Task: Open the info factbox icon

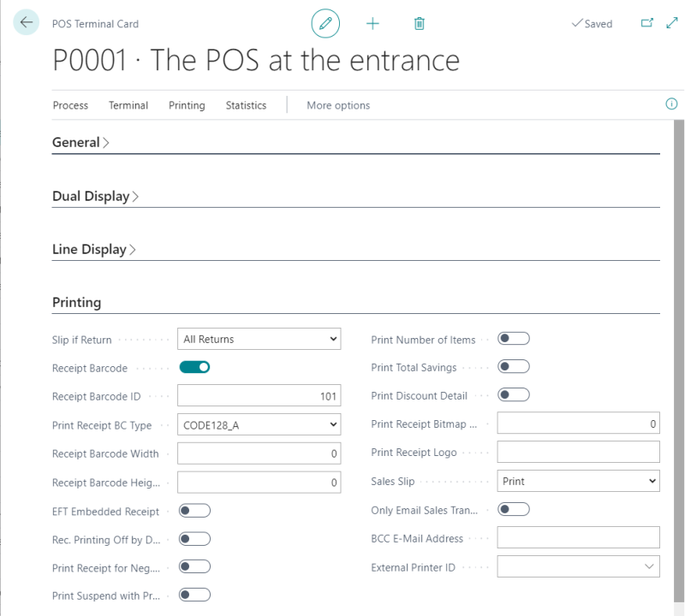Action: (x=671, y=104)
